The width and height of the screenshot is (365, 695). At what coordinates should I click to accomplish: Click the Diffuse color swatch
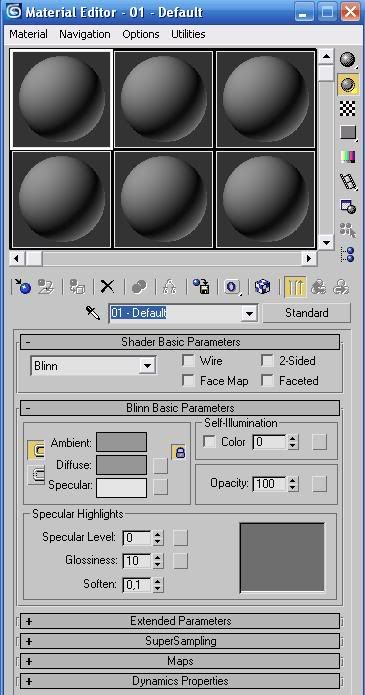tap(122, 465)
